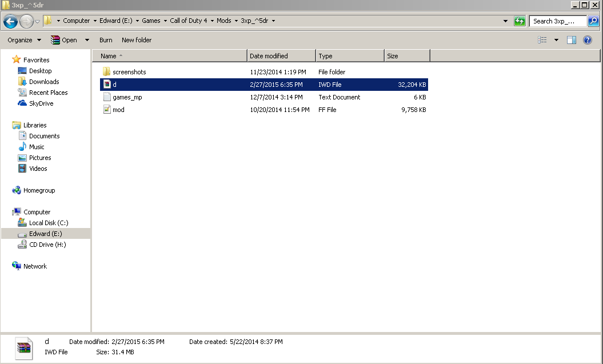Click the green Refresh button beside address bar
Image resolution: width=603 pixels, height=364 pixels.
520,21
